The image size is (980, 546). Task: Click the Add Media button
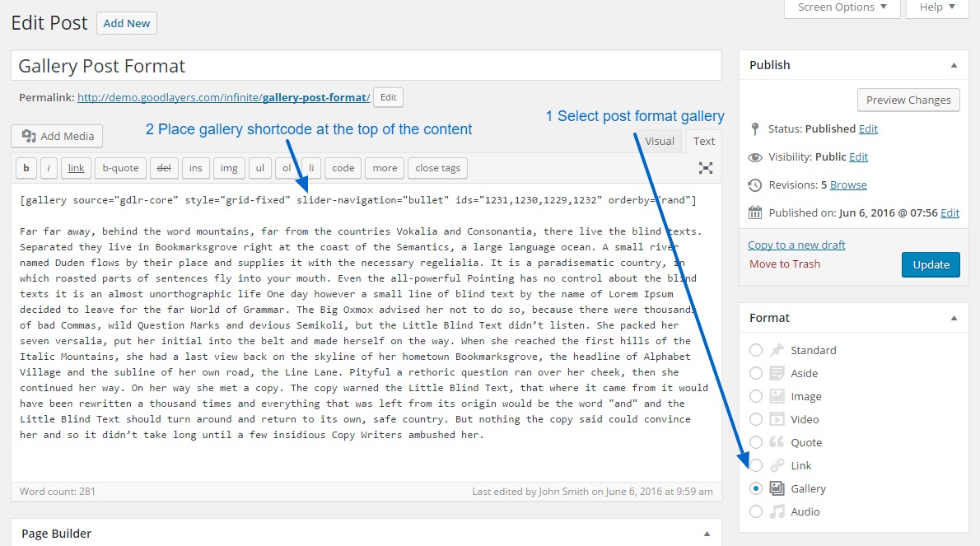[58, 136]
